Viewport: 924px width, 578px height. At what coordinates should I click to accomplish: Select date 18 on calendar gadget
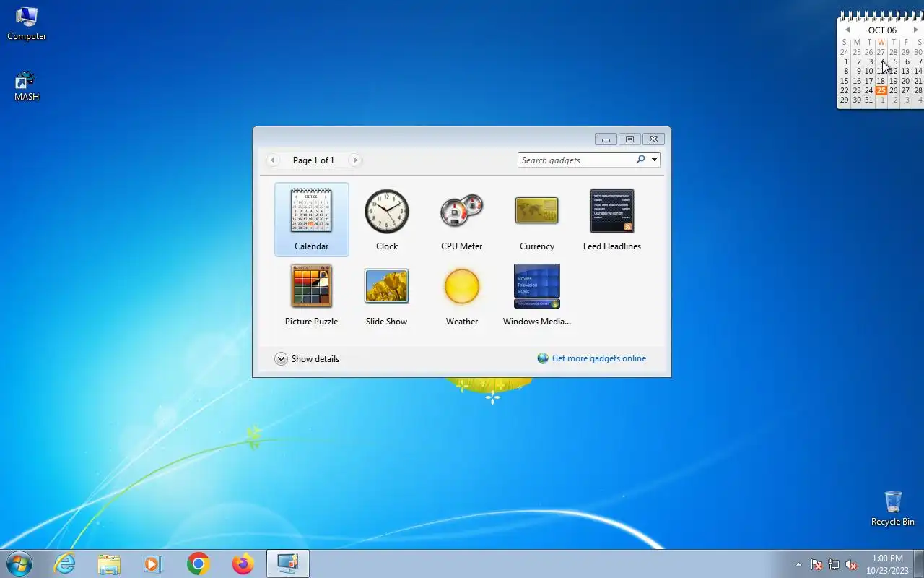[881, 81]
